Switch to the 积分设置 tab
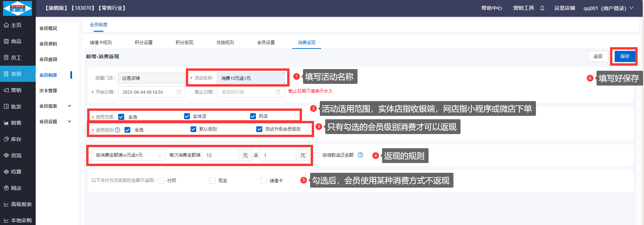This screenshot has height=225, width=644. tap(144, 42)
